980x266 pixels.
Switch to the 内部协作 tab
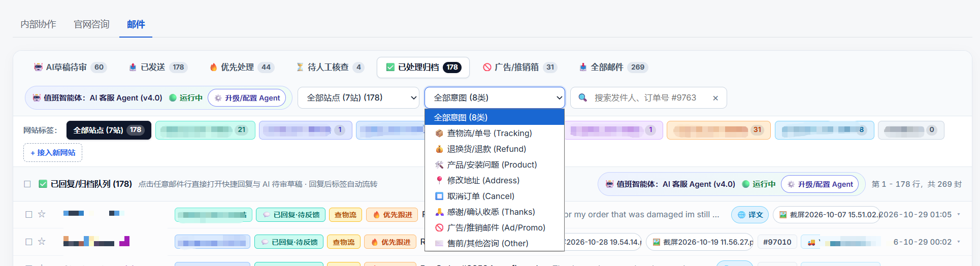tap(38, 24)
